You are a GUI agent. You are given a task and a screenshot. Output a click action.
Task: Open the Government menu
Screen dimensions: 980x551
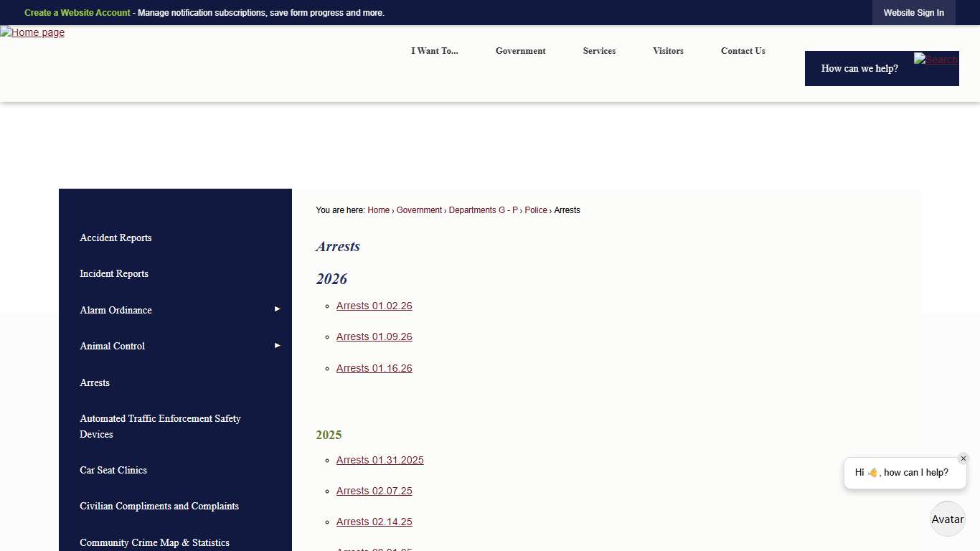[520, 51]
